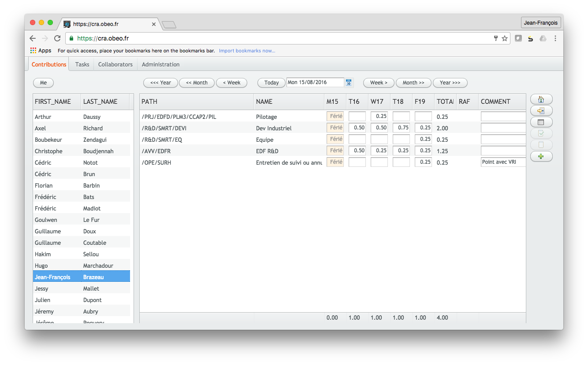Select collaborator Goulwen Le Fur
The width and height of the screenshot is (588, 365).
(x=82, y=220)
